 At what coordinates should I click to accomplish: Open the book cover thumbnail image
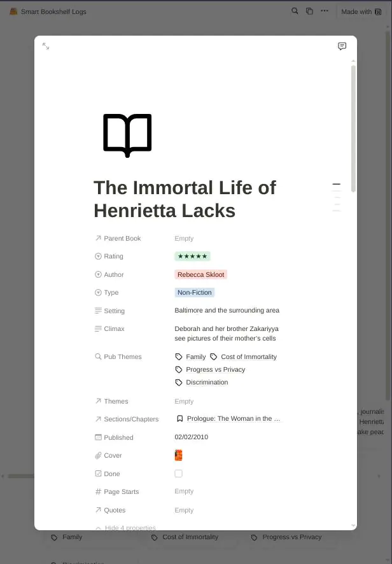tap(178, 455)
